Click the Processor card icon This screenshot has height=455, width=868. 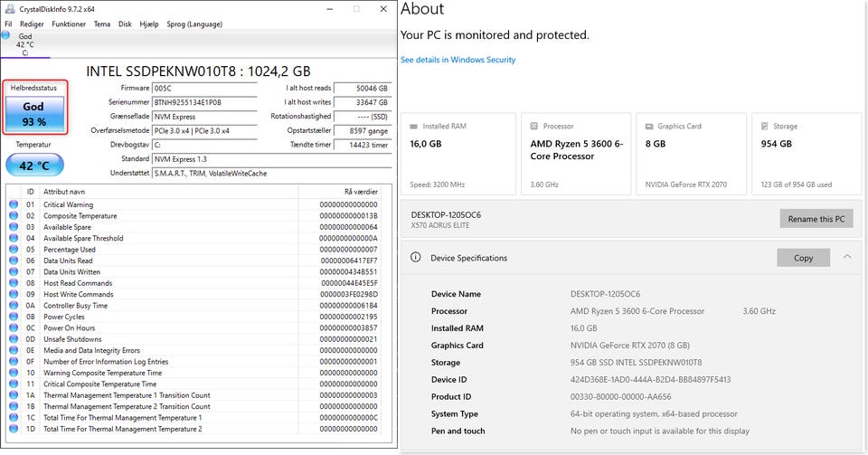point(534,127)
